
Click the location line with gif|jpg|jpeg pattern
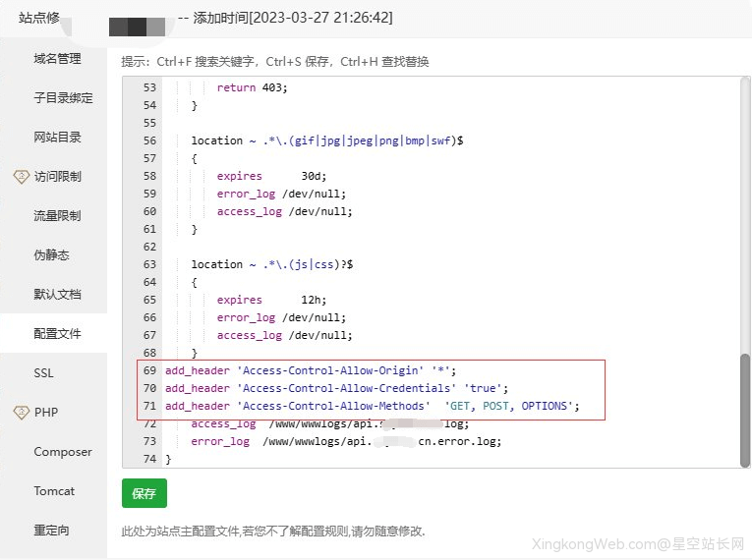(327, 140)
